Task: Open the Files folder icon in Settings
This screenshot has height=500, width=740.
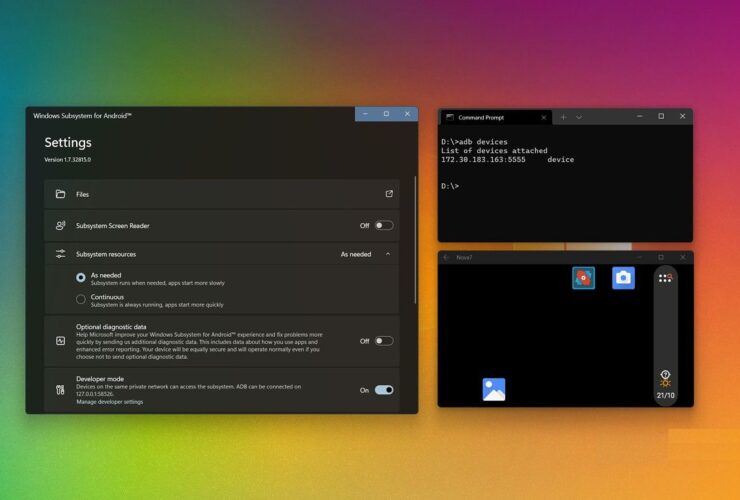Action: tap(60, 194)
